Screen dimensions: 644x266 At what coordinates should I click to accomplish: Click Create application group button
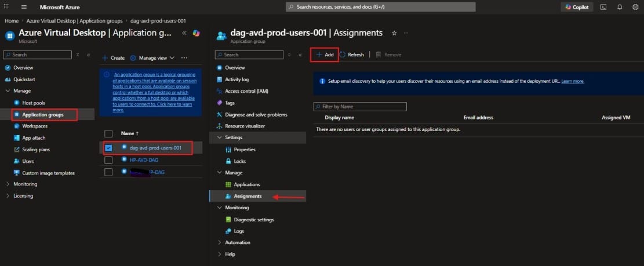pyautogui.click(x=114, y=58)
